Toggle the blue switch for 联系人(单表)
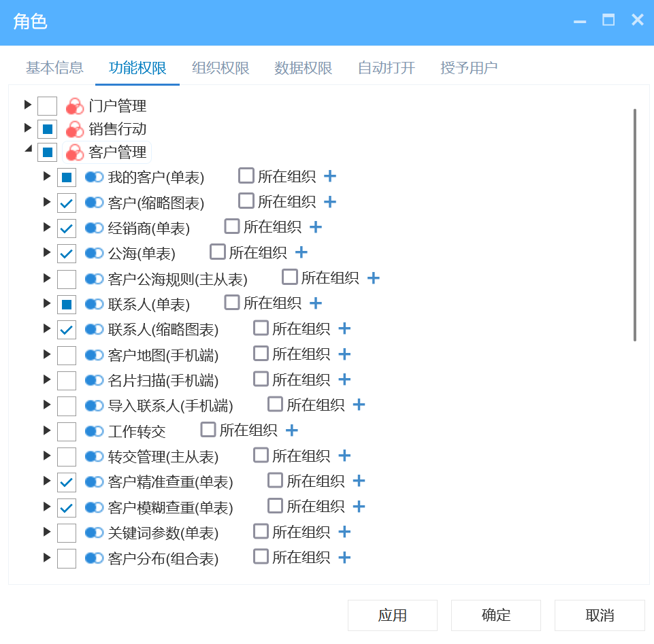The image size is (654, 644). pos(93,303)
